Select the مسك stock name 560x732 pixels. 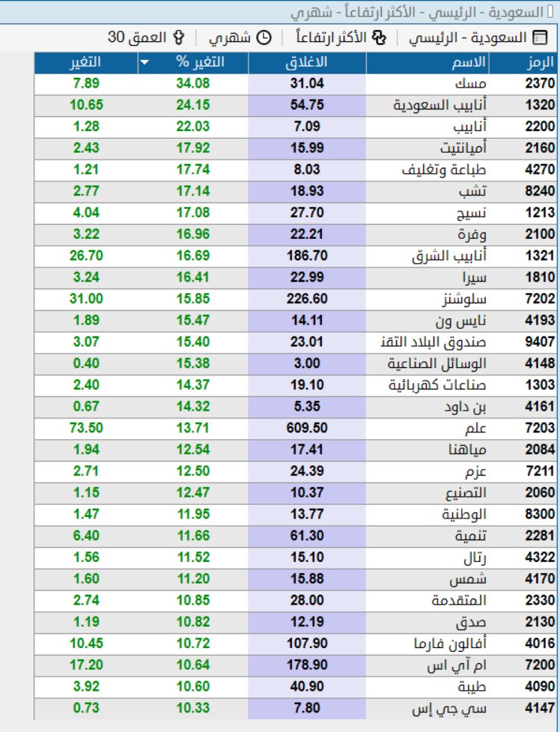470,84
